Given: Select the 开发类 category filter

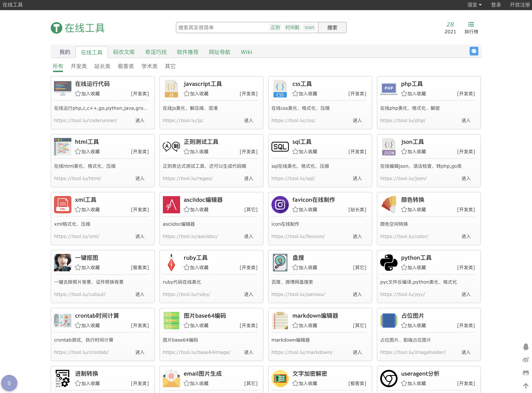Looking at the screenshot, I should 79,66.
